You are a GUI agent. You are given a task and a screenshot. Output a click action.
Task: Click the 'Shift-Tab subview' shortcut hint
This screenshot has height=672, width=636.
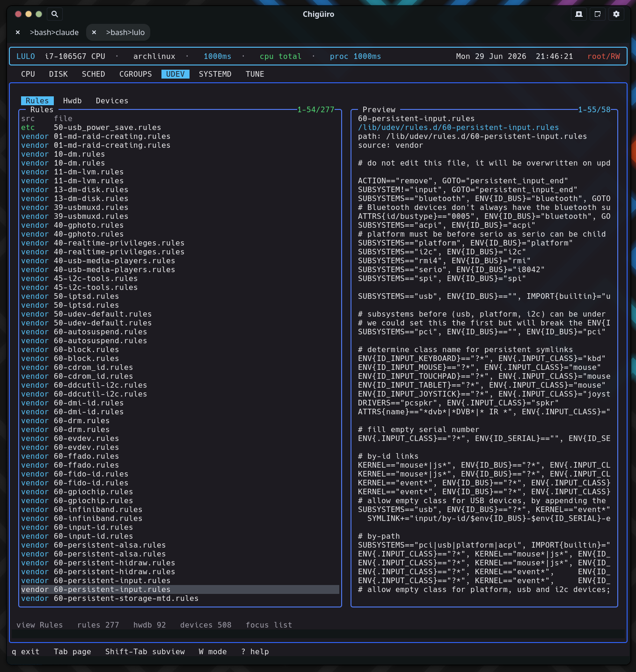pyautogui.click(x=145, y=651)
